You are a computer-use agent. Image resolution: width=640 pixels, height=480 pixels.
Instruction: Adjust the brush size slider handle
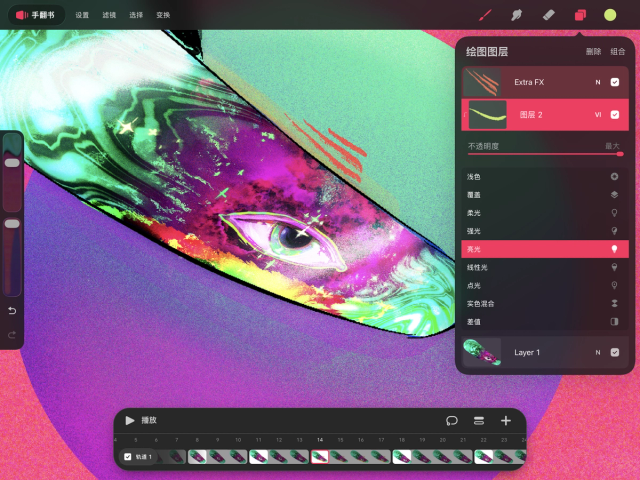click(x=12, y=163)
